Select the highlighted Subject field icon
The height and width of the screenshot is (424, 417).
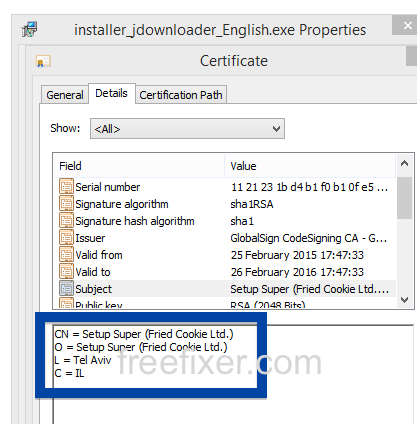click(66, 288)
